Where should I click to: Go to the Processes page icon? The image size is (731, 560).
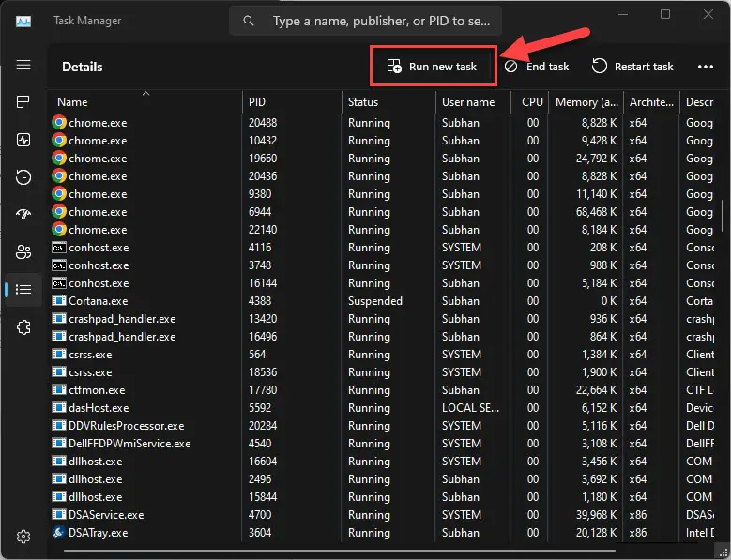23,101
